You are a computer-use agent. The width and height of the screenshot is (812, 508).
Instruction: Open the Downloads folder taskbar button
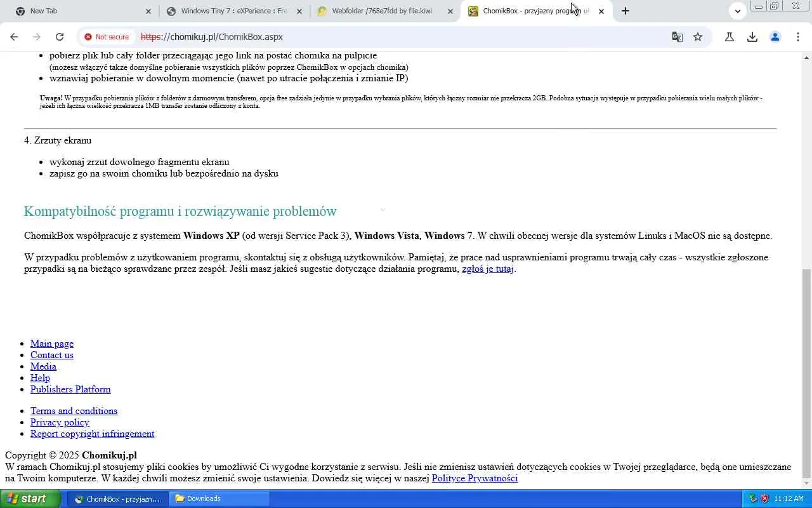[220, 499]
